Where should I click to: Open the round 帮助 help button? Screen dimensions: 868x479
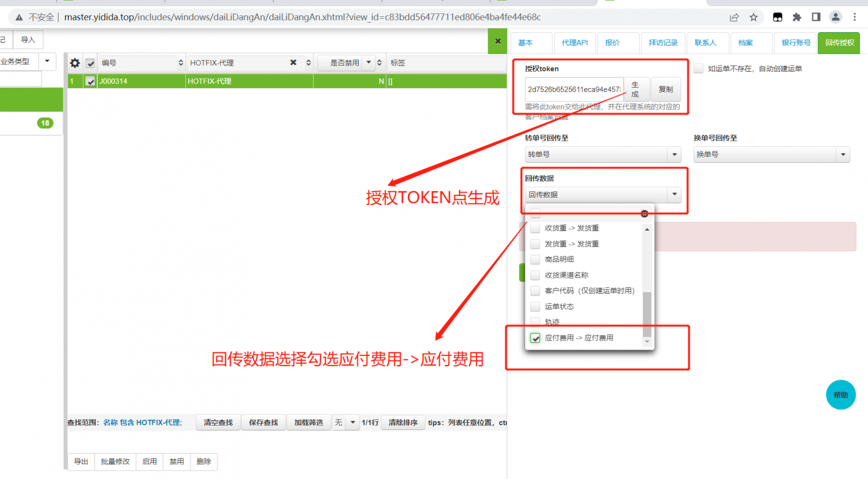tap(841, 395)
